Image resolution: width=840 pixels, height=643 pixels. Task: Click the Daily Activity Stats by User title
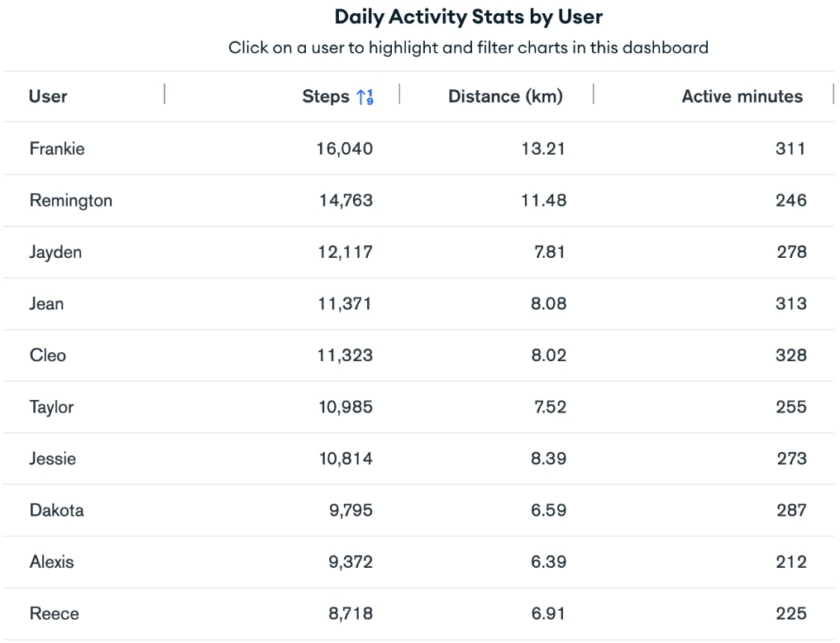pos(469,16)
